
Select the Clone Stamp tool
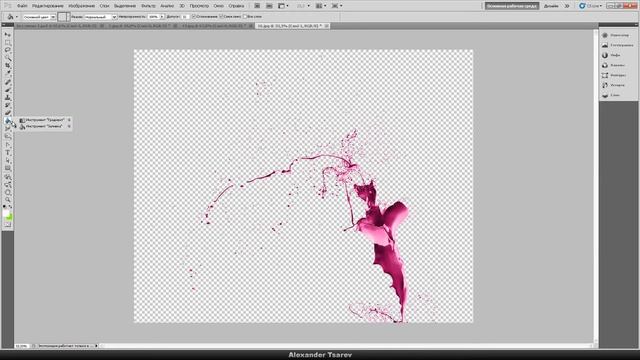(7, 98)
